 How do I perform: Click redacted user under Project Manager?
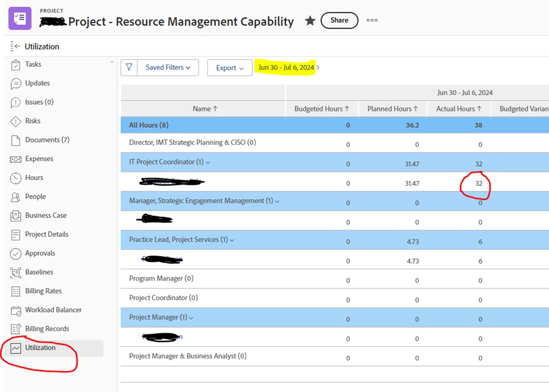click(x=162, y=337)
